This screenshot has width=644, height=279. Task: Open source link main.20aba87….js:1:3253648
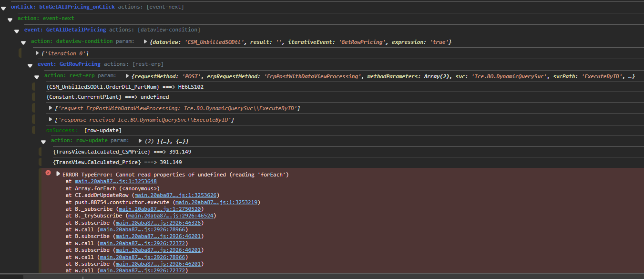[116, 182]
